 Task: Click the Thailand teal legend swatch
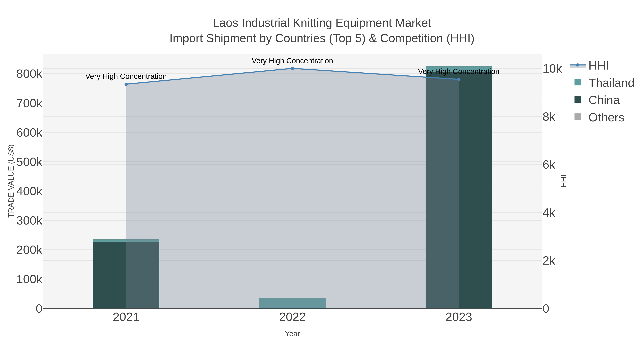(x=578, y=82)
